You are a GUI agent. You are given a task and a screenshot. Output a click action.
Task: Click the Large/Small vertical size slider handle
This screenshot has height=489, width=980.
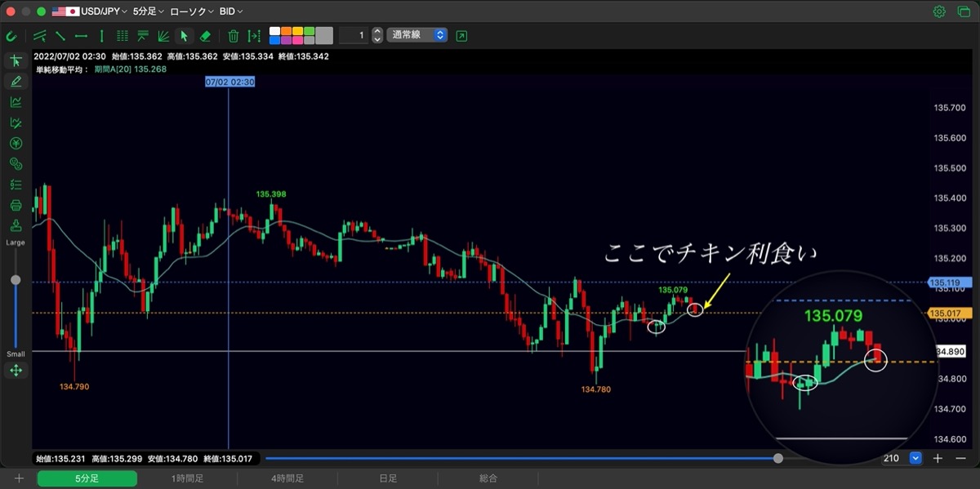[x=16, y=280]
